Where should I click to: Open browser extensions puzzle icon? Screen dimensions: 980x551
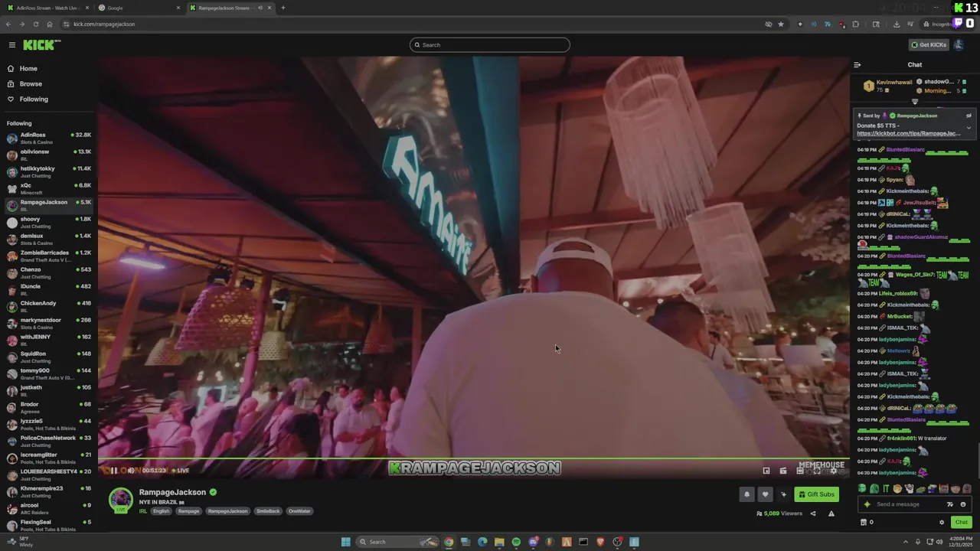tap(855, 24)
